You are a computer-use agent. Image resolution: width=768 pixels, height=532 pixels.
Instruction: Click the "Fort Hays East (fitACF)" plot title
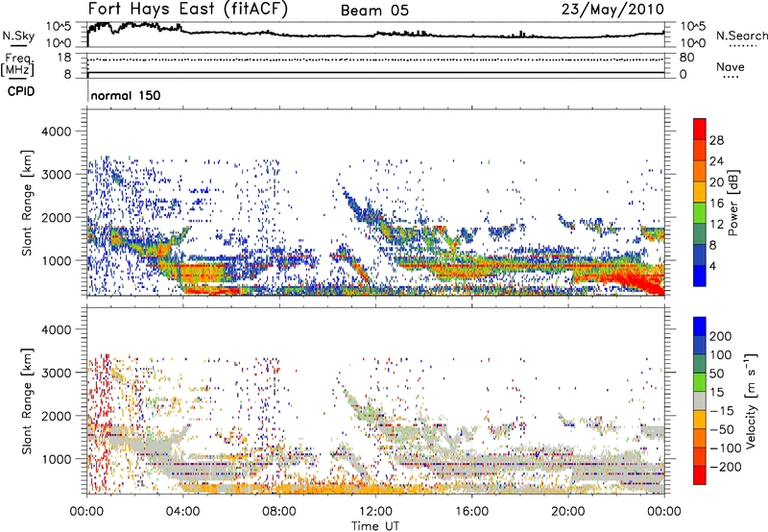coord(188,9)
